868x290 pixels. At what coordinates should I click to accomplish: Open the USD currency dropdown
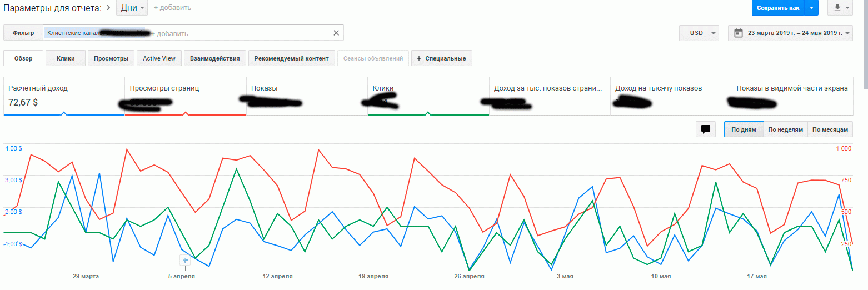point(699,33)
